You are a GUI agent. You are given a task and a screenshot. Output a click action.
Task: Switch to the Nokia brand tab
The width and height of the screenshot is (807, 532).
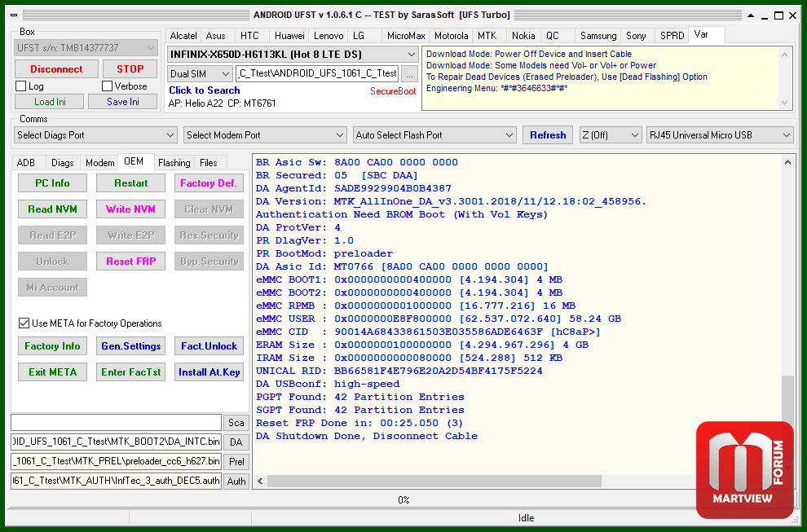(523, 36)
